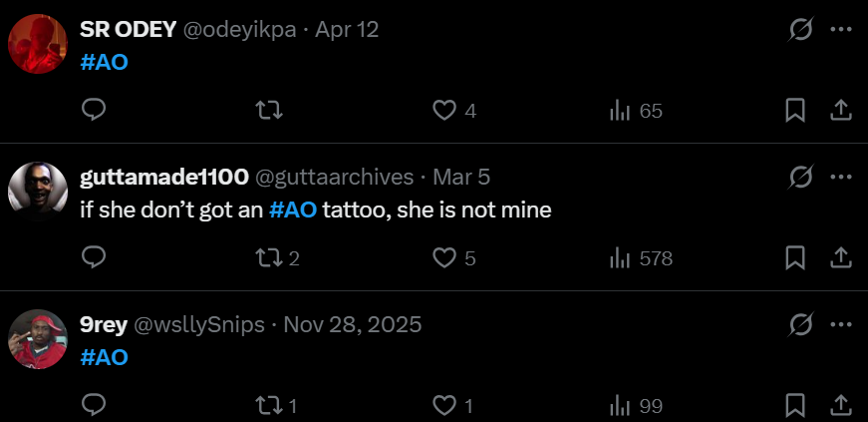
Task: Click Grok icon on SR ODEY's post
Action: pos(800,30)
